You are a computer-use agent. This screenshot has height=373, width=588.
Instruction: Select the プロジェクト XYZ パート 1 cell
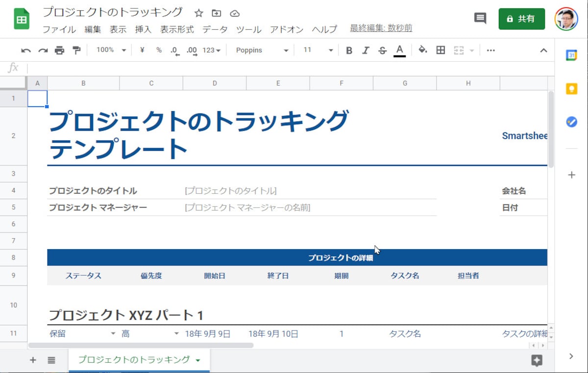(126, 315)
